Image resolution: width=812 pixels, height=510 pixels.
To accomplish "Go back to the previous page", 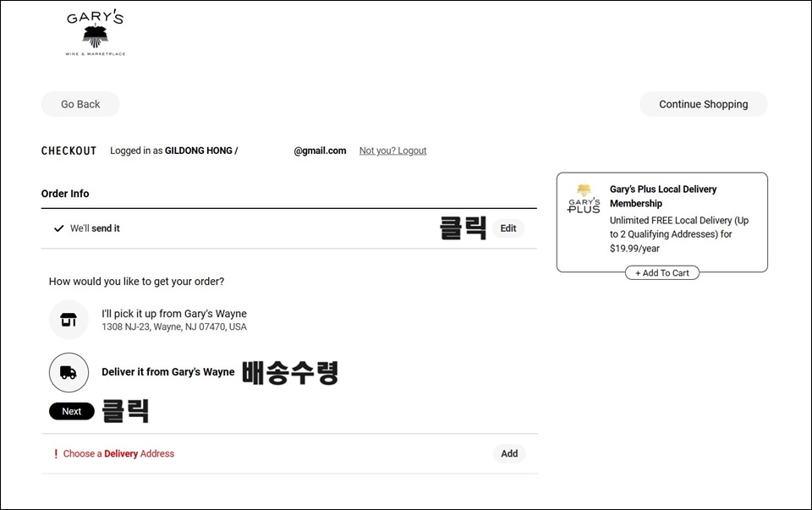I will click(80, 104).
